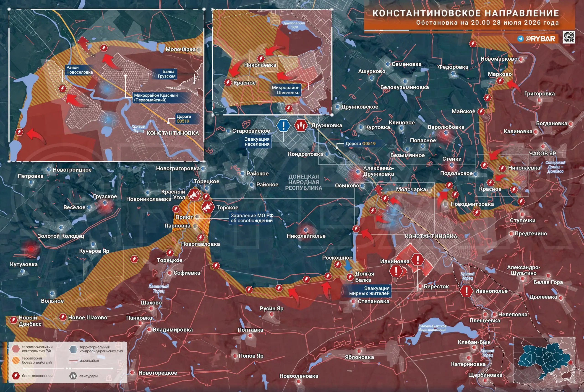Click the Эвакуация населения callout
Screen dimensions: 584x392
(x=257, y=142)
